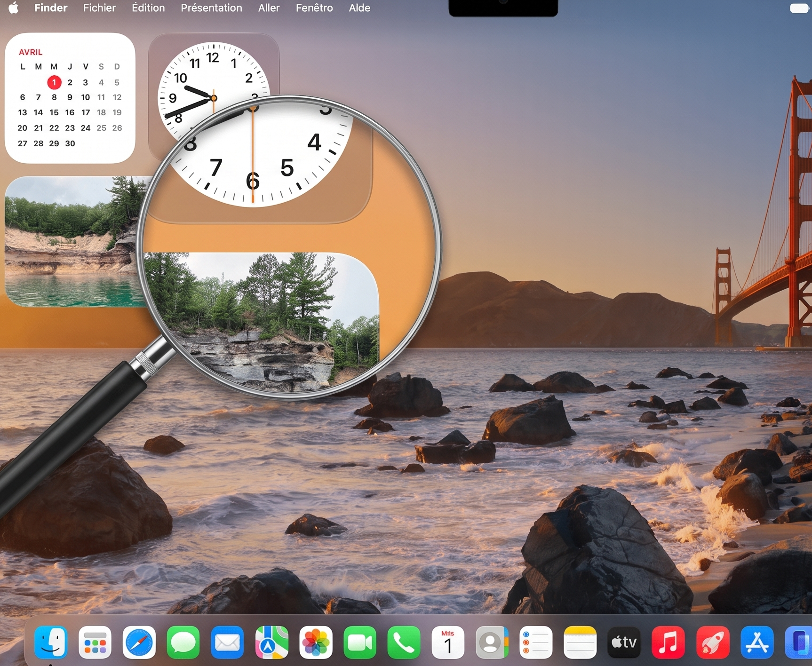This screenshot has height=666, width=812.
Task: Click the J weekday header in calendar widget
Action: tap(70, 67)
